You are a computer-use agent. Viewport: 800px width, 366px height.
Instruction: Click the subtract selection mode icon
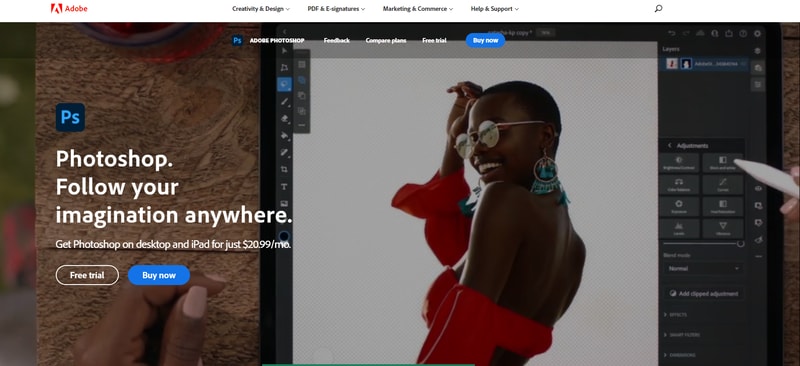coord(302,95)
